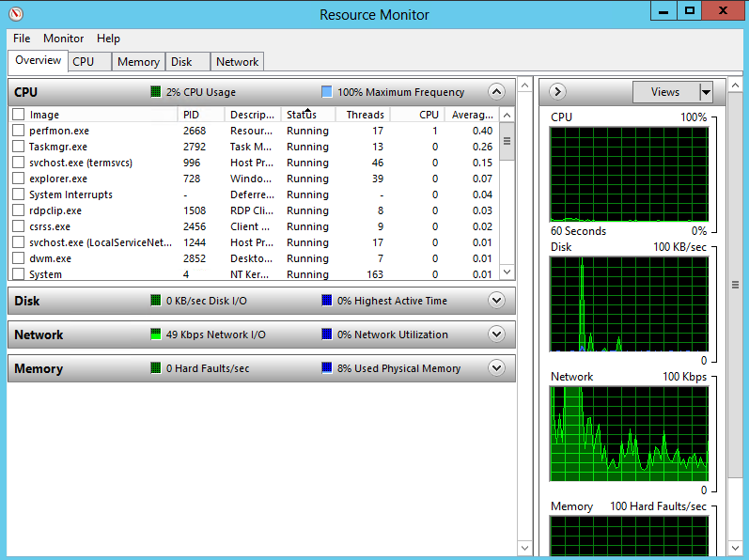
Task: Check the rdpclip.exe process checkbox
Action: coord(18,210)
